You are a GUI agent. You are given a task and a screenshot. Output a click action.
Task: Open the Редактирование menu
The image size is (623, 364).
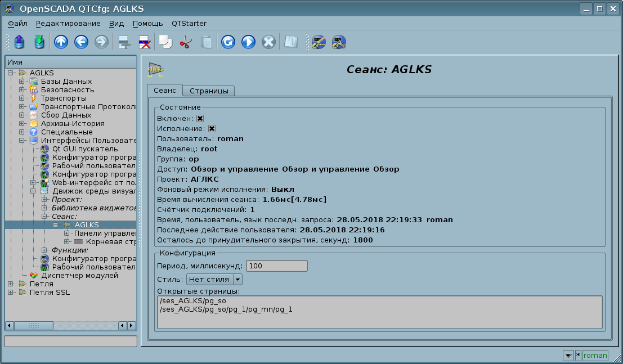click(x=68, y=24)
